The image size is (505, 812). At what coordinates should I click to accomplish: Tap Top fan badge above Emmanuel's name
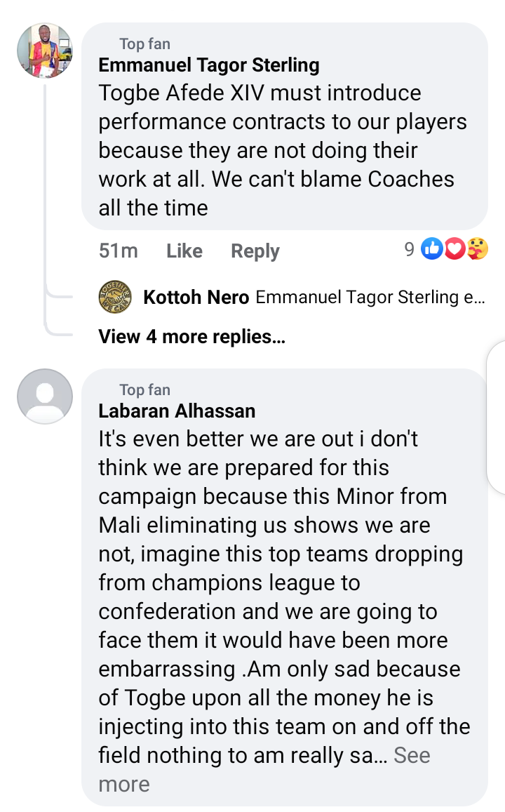(144, 44)
